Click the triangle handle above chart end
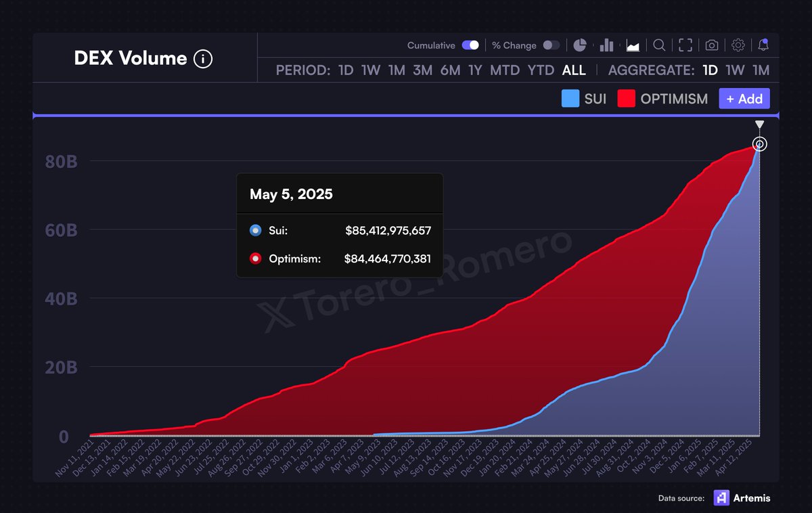The width and height of the screenshot is (812, 513). [760, 125]
